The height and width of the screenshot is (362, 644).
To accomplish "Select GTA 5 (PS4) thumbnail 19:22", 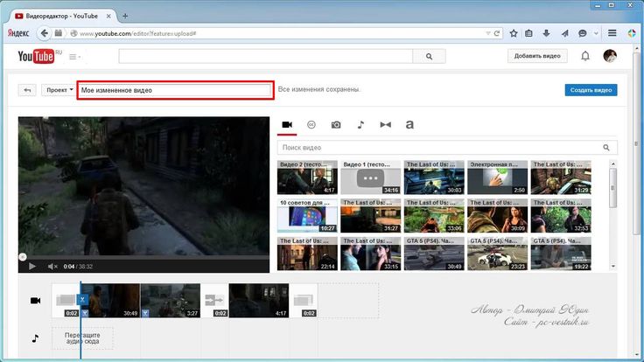I will pyautogui.click(x=561, y=254).
